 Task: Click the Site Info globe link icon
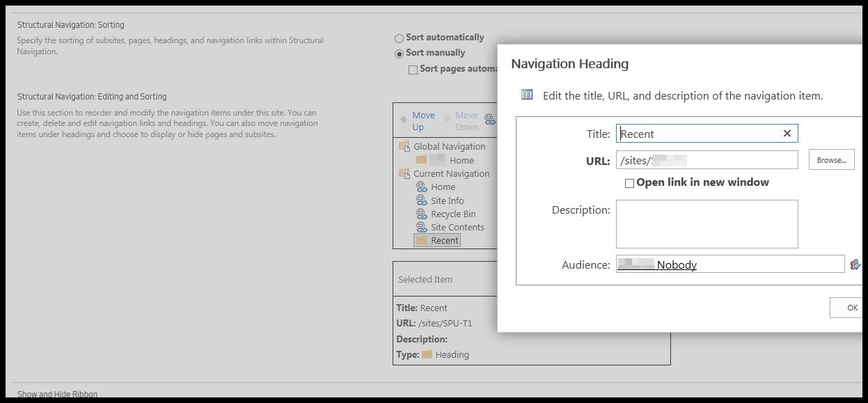[423, 200]
